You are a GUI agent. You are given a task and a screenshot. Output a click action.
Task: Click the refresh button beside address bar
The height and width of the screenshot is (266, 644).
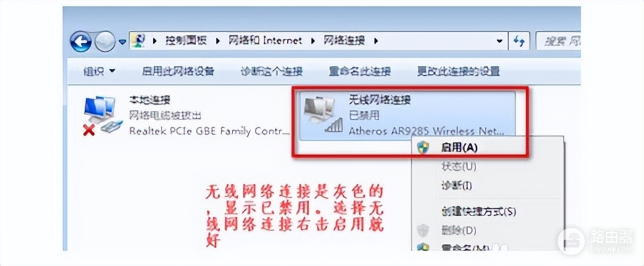tap(519, 41)
